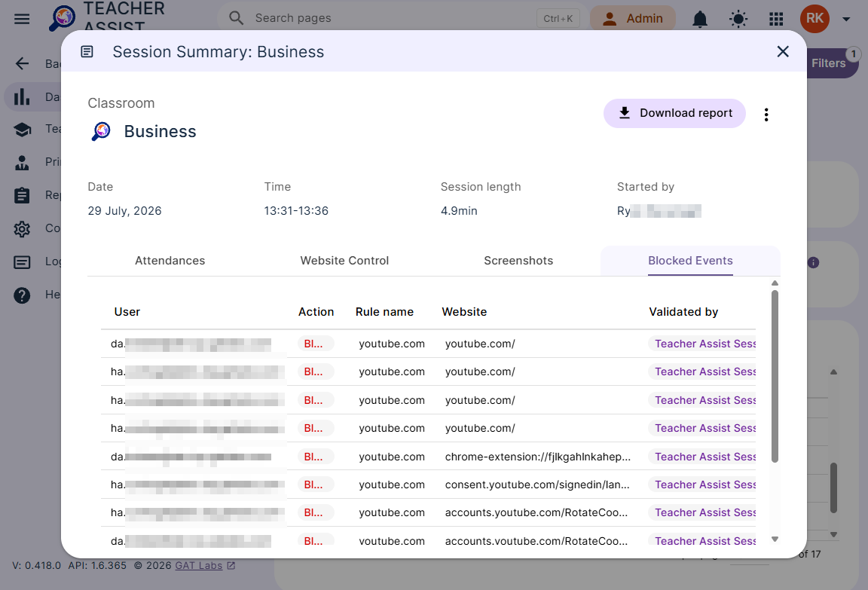Click the settings gear sidebar icon
868x590 pixels.
[x=22, y=228]
